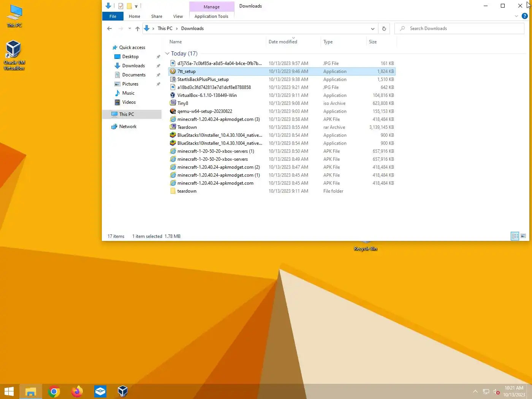Click Downloads in the address bar path
This screenshot has width=532, height=399.
[192, 28]
